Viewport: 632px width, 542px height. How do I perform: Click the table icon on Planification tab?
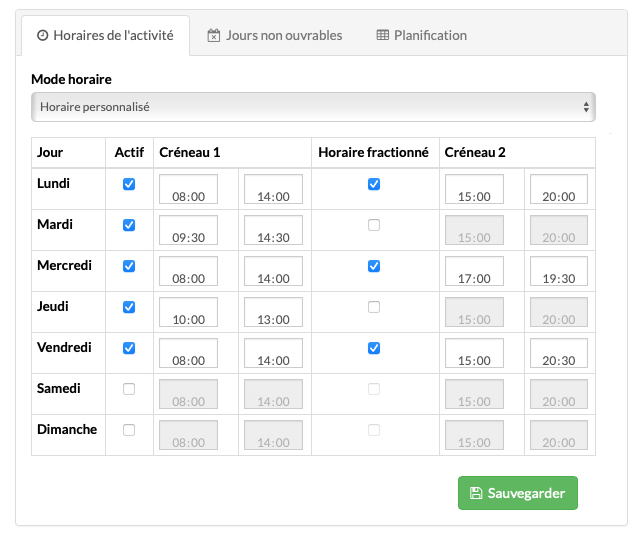click(x=383, y=35)
